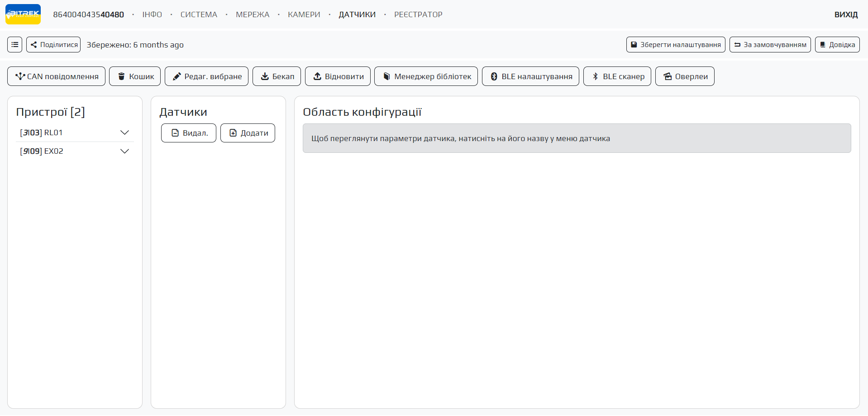This screenshot has height=416, width=868.
Task: Open Менеджер бібліотек library manager
Action: [426, 76]
